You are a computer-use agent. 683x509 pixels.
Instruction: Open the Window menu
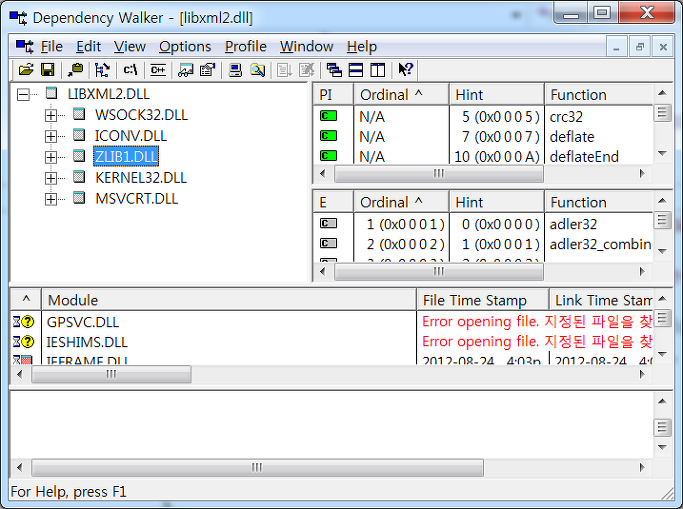click(307, 47)
